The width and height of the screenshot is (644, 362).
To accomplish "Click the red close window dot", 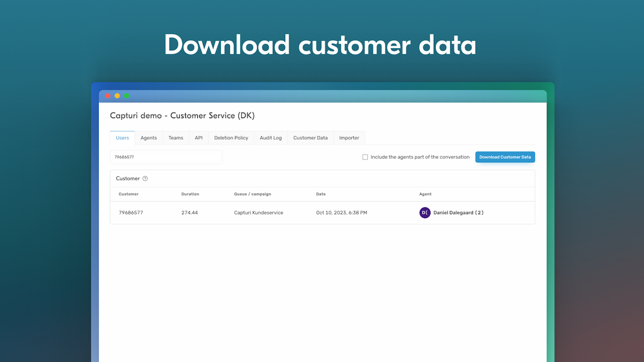I will click(108, 96).
